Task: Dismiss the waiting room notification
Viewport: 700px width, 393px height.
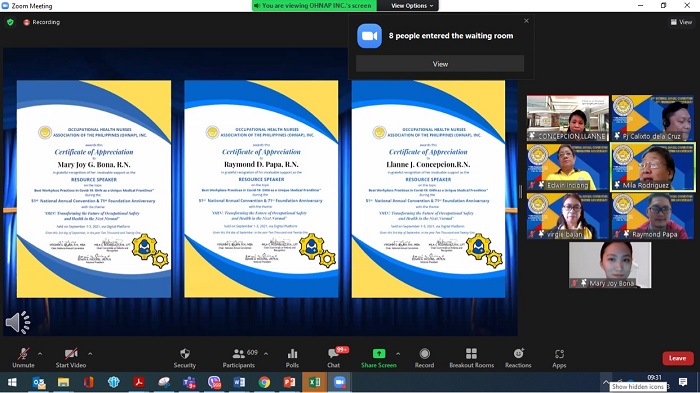Action: (526, 21)
